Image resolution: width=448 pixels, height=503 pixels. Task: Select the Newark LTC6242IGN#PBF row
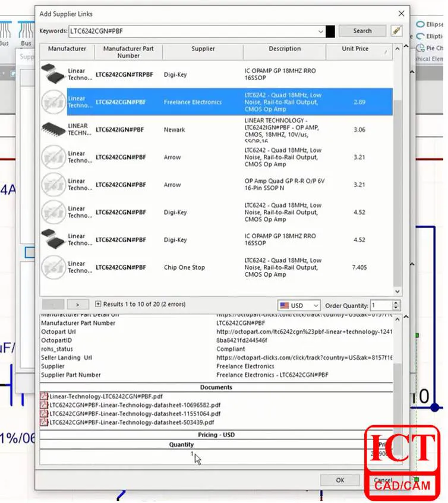[216, 129]
